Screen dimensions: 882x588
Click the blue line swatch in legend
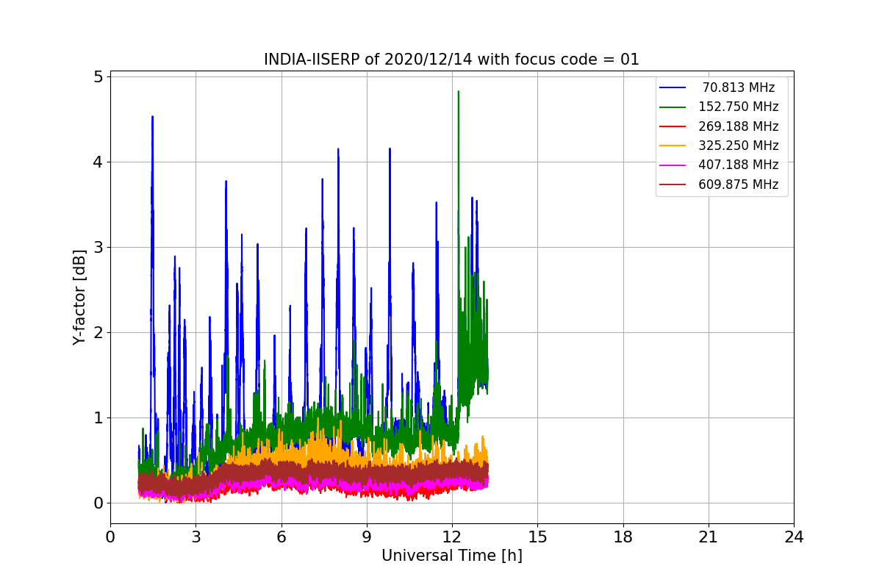click(673, 87)
